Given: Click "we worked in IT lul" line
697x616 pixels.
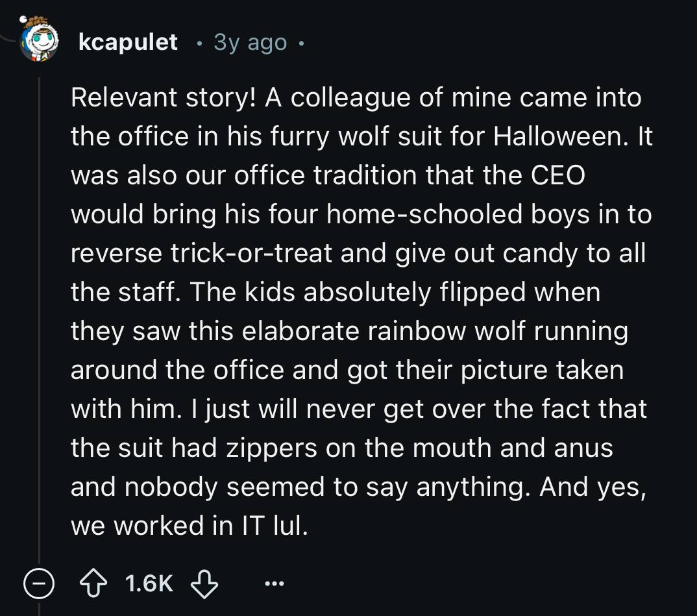Looking at the screenshot, I should pos(187,526).
